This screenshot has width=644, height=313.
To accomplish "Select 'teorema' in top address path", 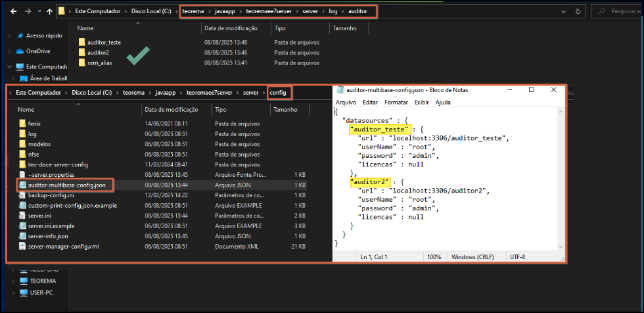I will coord(193,11).
